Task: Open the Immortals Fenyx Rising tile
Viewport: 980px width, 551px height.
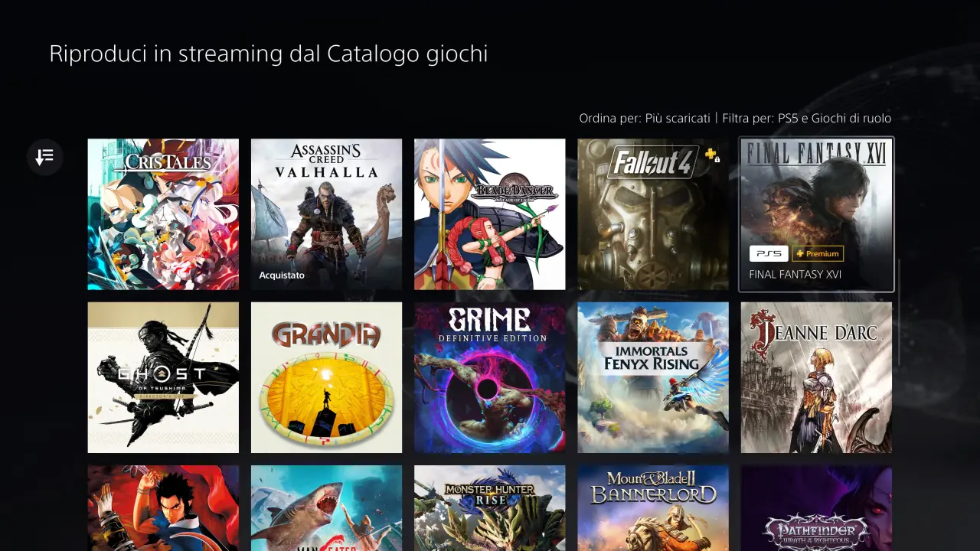Action: pos(653,377)
